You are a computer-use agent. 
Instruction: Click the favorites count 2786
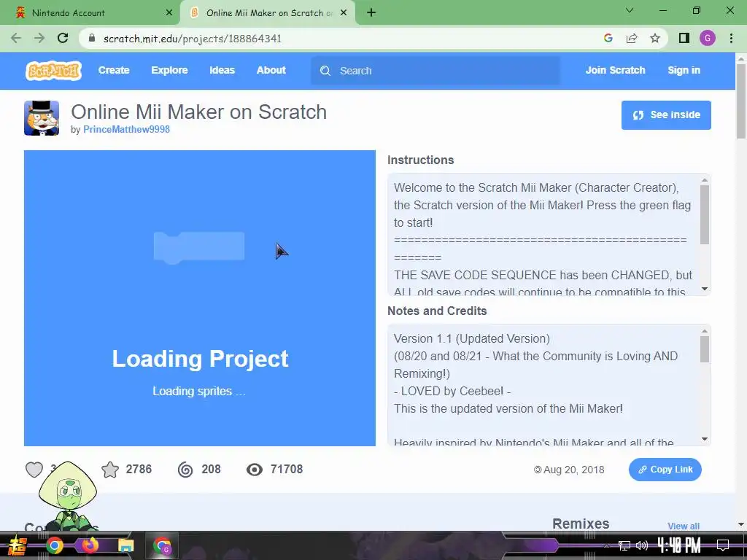139,470
